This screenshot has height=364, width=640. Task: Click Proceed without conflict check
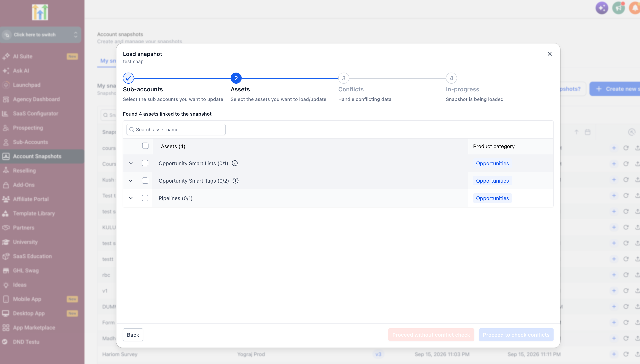[431, 334]
